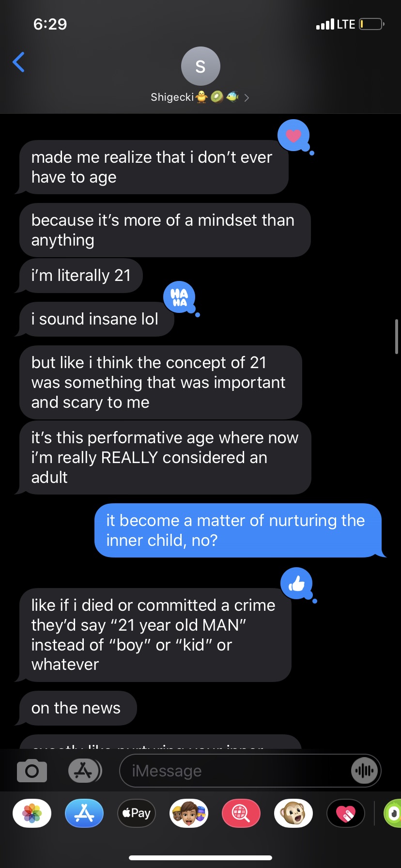Open the camera icon
401x868 pixels.
point(32,771)
